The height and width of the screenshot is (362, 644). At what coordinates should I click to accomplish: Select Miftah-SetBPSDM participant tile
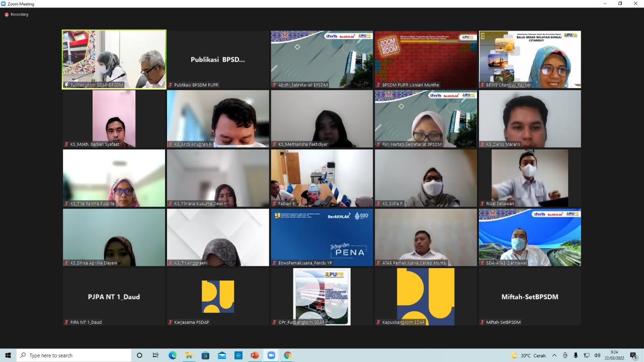pyautogui.click(x=530, y=297)
